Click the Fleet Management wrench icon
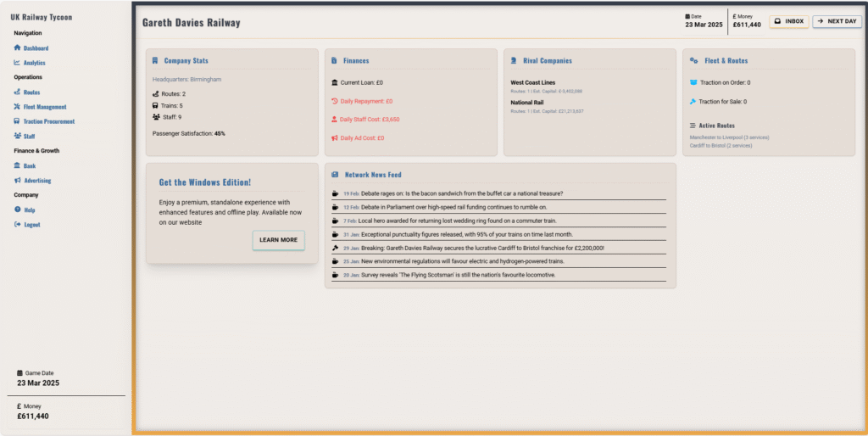 (x=18, y=107)
